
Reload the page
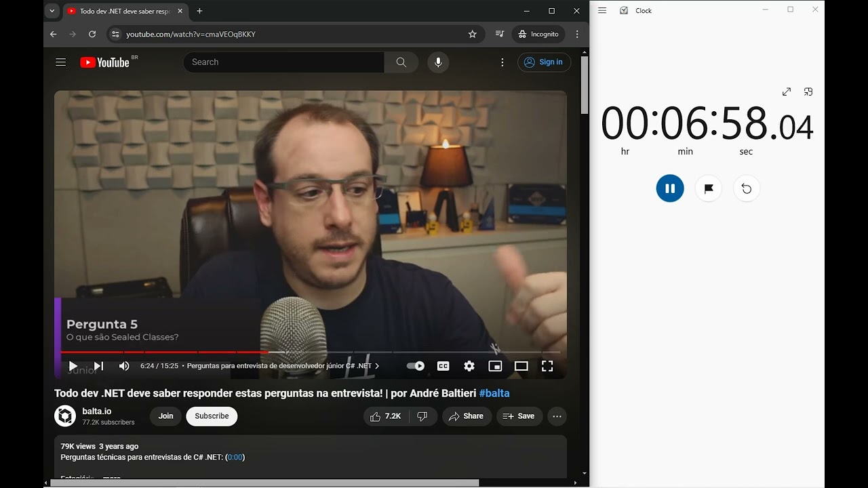point(92,34)
